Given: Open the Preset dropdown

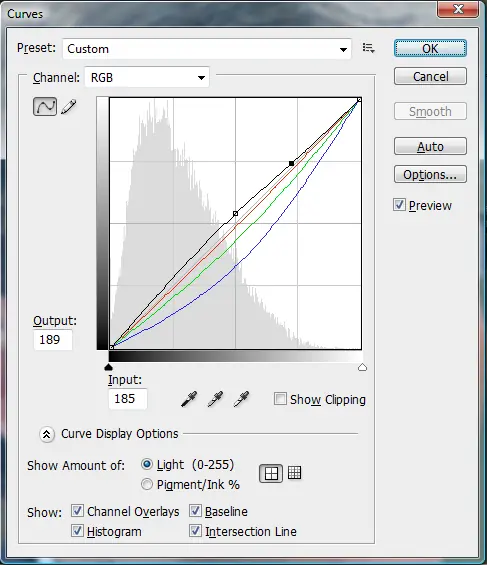Looking at the screenshot, I should point(207,49).
